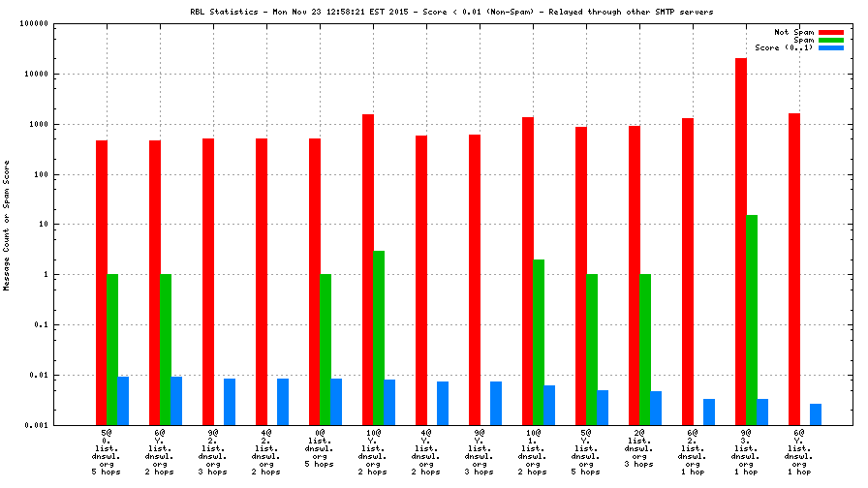
Task: Click the last x-axis label 6@ Y. 1 hop
Action: tap(799, 451)
